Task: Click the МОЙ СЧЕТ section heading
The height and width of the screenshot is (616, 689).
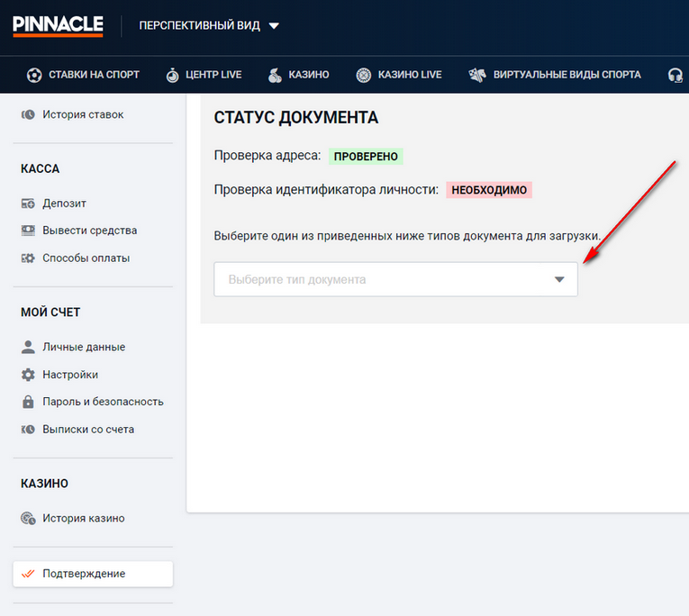Action: pyautogui.click(x=50, y=313)
